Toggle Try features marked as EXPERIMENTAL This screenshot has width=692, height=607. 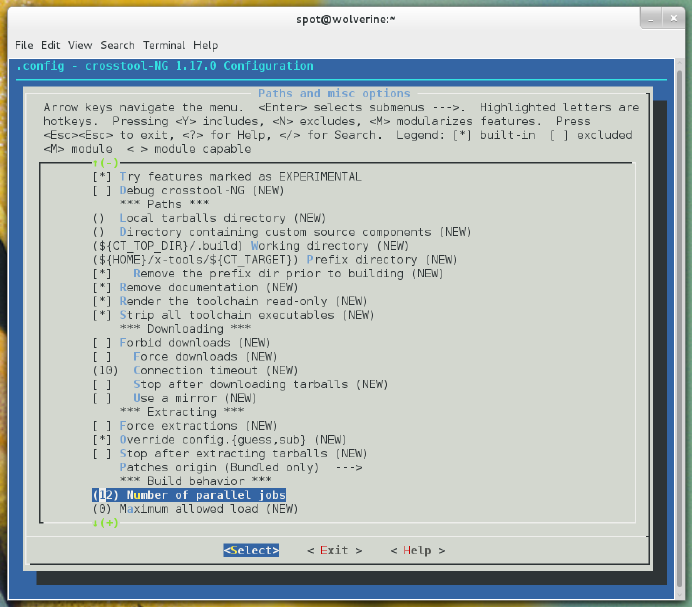click(227, 177)
